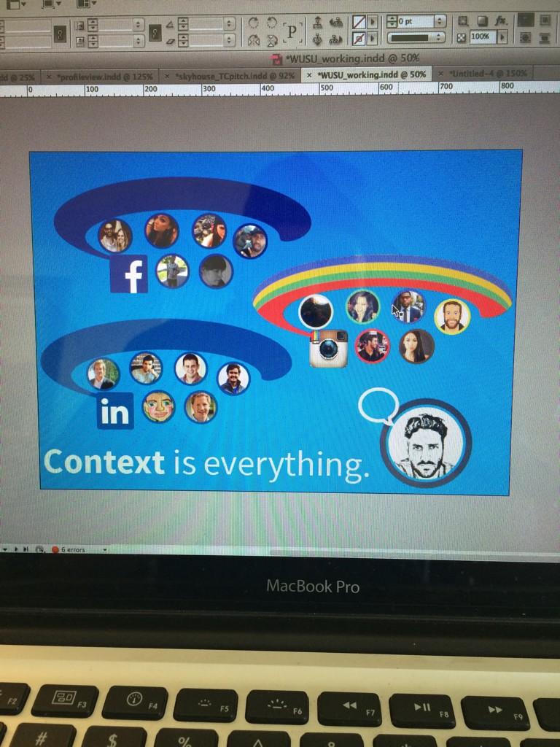This screenshot has height=747, width=560.
Task: Select the "Context is everything." text frame
Action: [x=206, y=463]
